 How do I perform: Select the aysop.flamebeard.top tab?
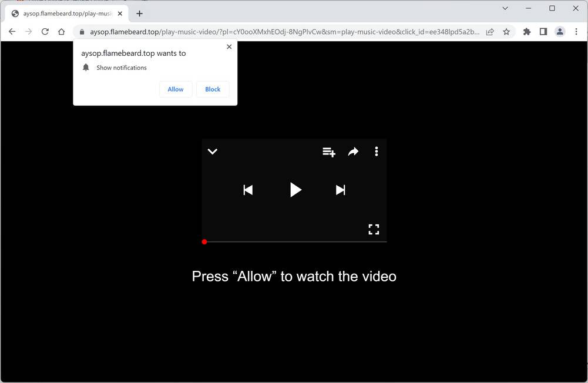tap(67, 14)
